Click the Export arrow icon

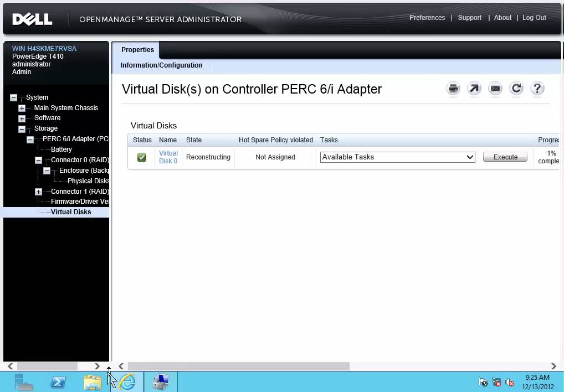click(474, 89)
